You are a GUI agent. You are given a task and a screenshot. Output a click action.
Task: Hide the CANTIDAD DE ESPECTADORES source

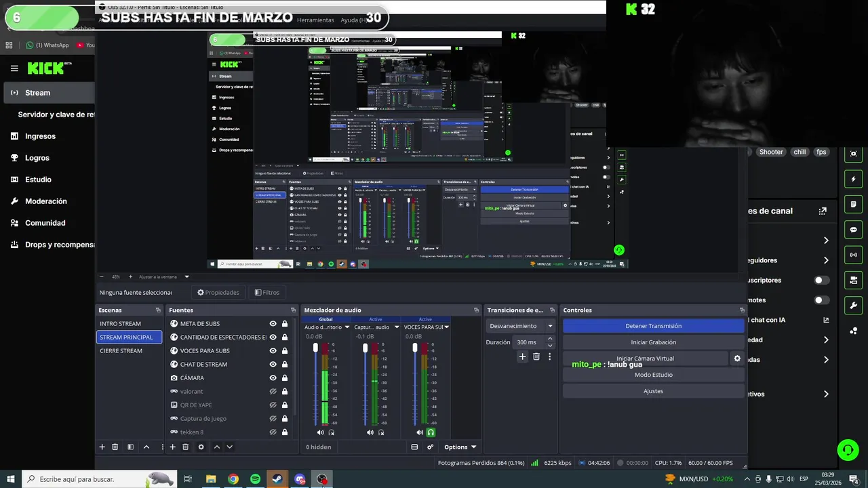(x=273, y=337)
